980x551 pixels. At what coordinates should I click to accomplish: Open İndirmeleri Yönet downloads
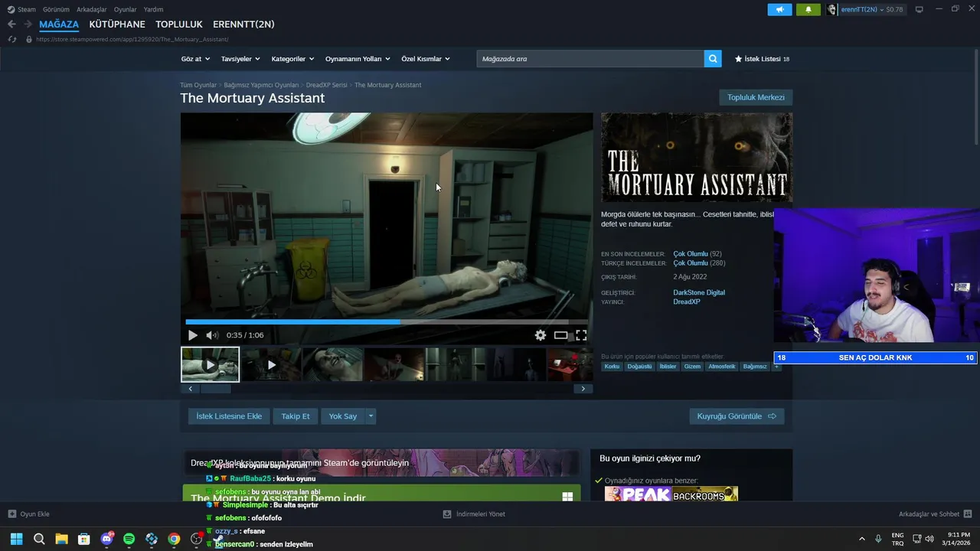click(474, 514)
